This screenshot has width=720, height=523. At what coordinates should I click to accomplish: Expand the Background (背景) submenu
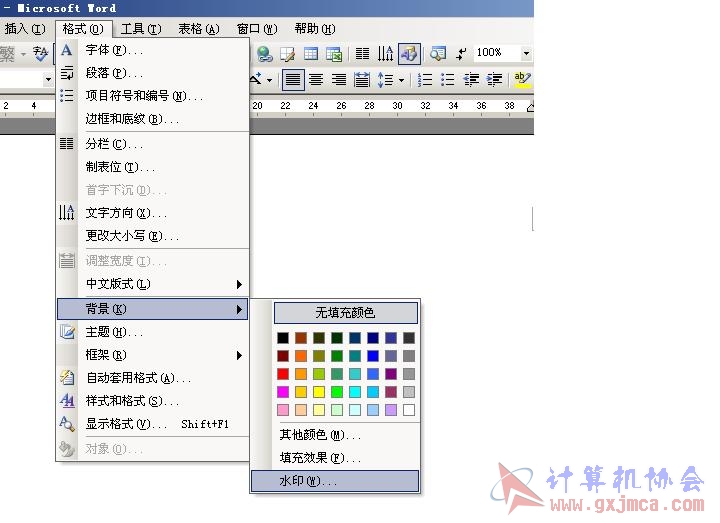pos(152,309)
